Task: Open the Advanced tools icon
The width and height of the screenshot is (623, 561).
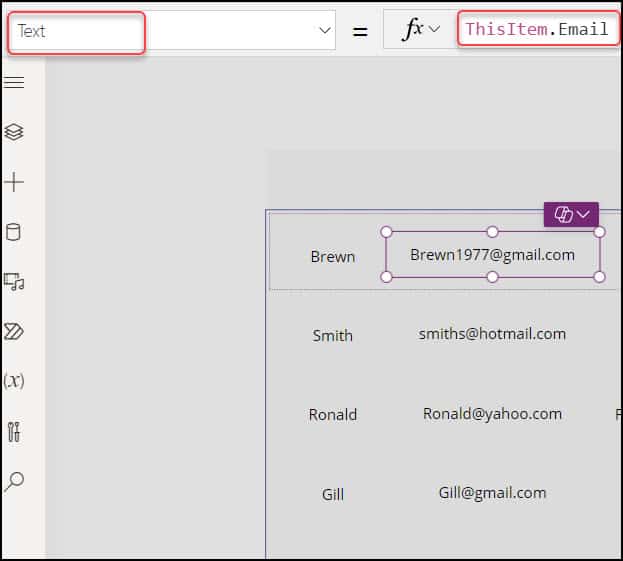Action: click(x=14, y=431)
